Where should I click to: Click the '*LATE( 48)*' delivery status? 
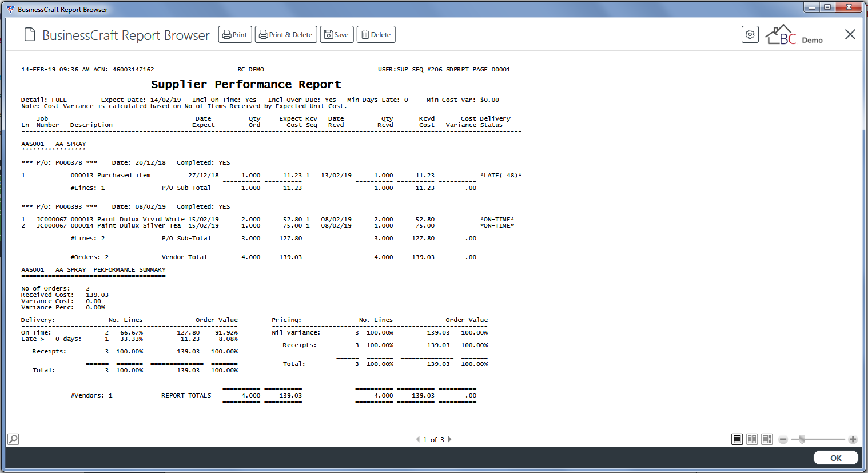point(501,176)
